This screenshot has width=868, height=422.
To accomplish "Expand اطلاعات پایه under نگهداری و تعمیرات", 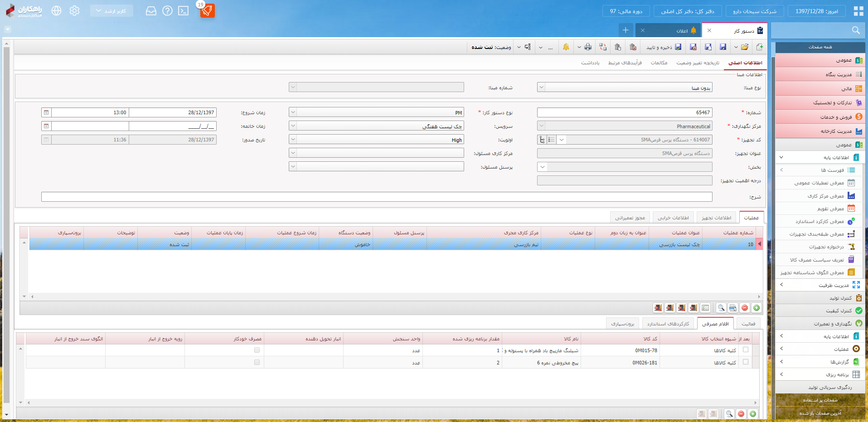I will click(x=820, y=336).
